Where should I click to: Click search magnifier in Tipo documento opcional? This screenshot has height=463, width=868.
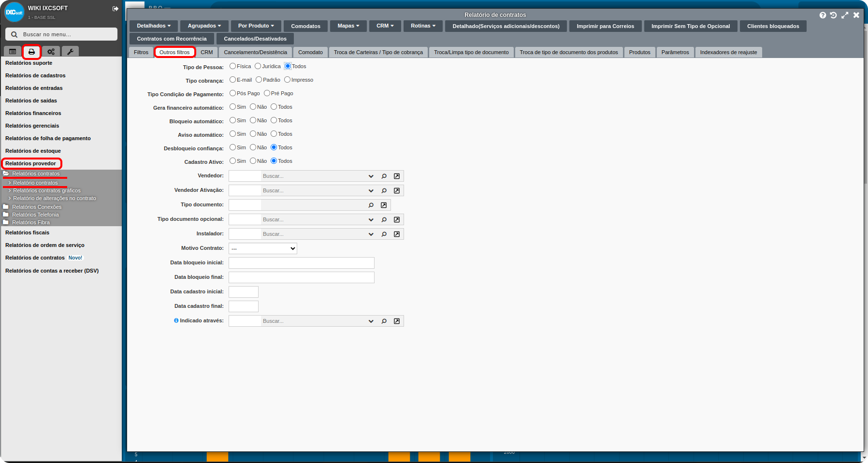point(384,220)
